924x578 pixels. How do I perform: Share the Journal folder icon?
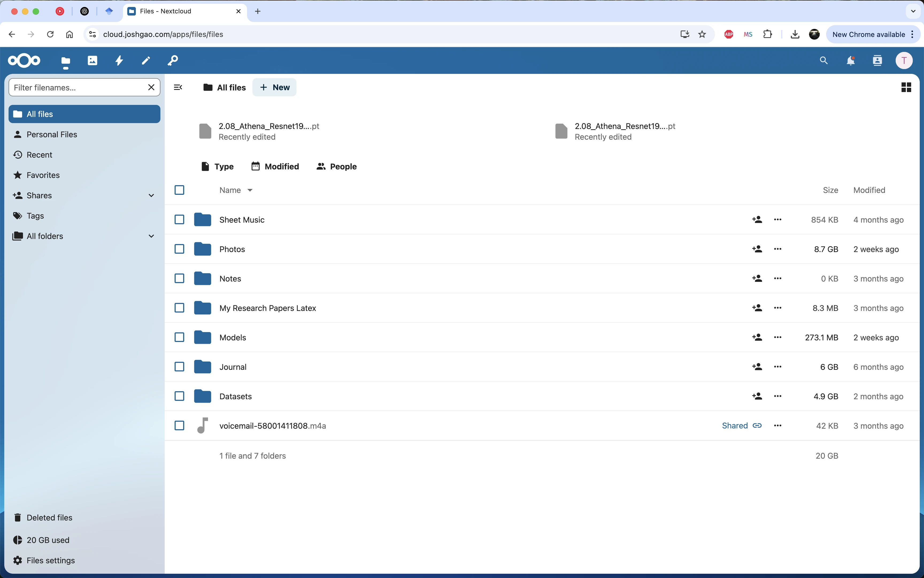tap(757, 367)
